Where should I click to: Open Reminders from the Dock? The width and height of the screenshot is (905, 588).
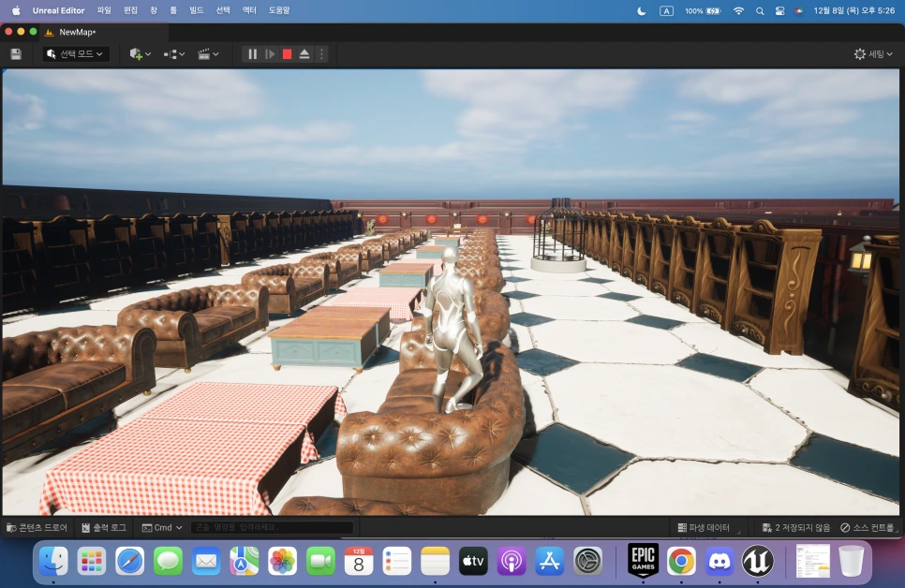[396, 561]
